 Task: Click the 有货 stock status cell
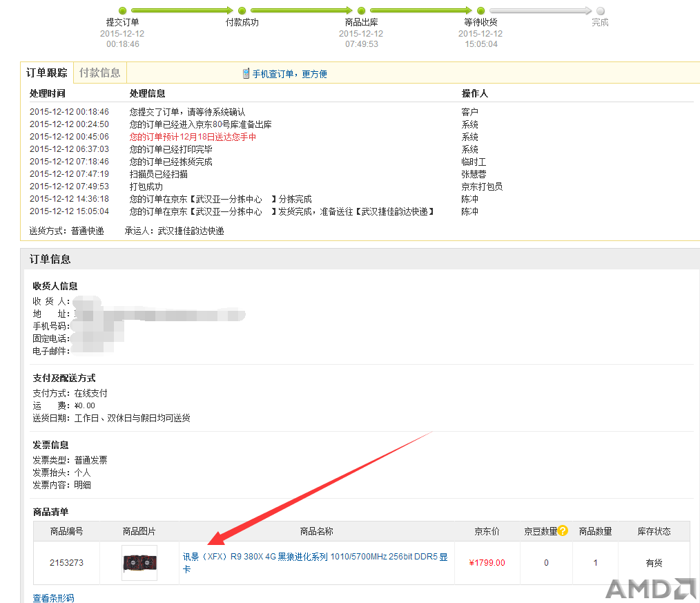click(654, 563)
